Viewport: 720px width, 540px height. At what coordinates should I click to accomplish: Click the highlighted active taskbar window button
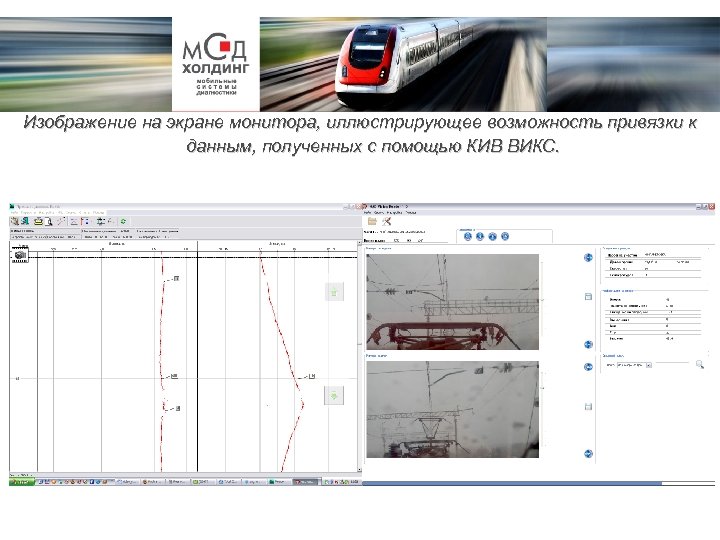[305, 482]
